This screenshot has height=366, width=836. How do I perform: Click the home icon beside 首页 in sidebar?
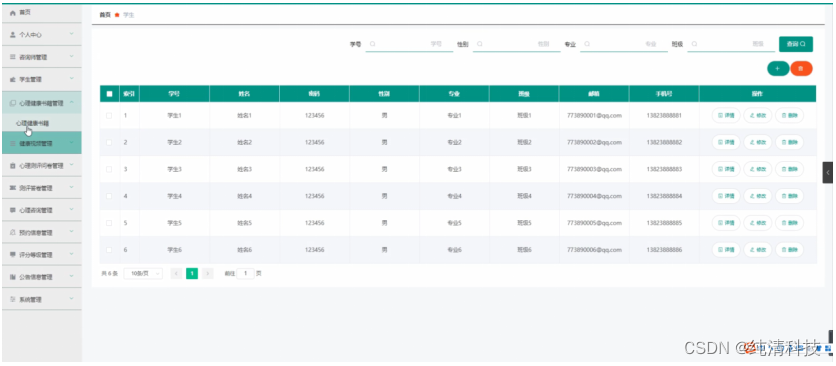(x=13, y=12)
